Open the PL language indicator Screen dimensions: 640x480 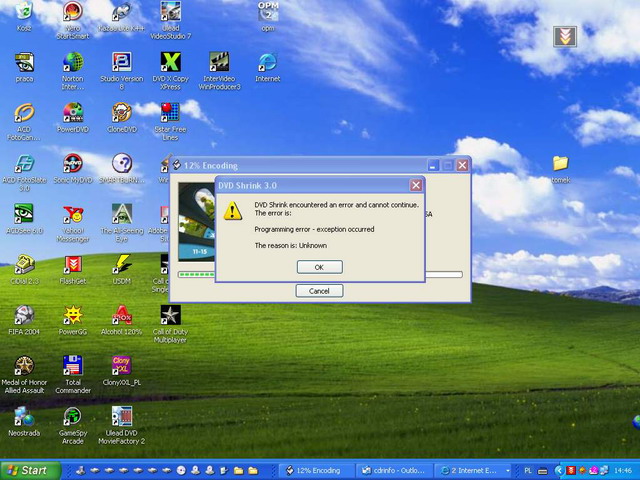528,471
